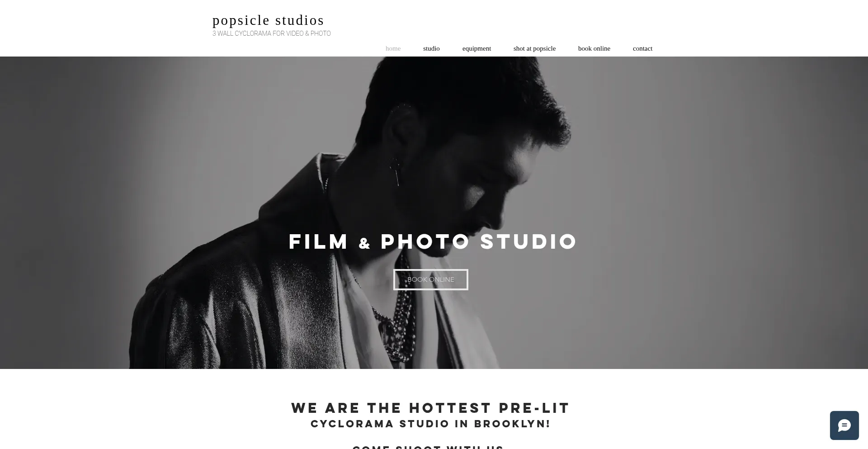The image size is (868, 449).
Task: Click the man's earring in the hero photo
Action: coord(396,171)
